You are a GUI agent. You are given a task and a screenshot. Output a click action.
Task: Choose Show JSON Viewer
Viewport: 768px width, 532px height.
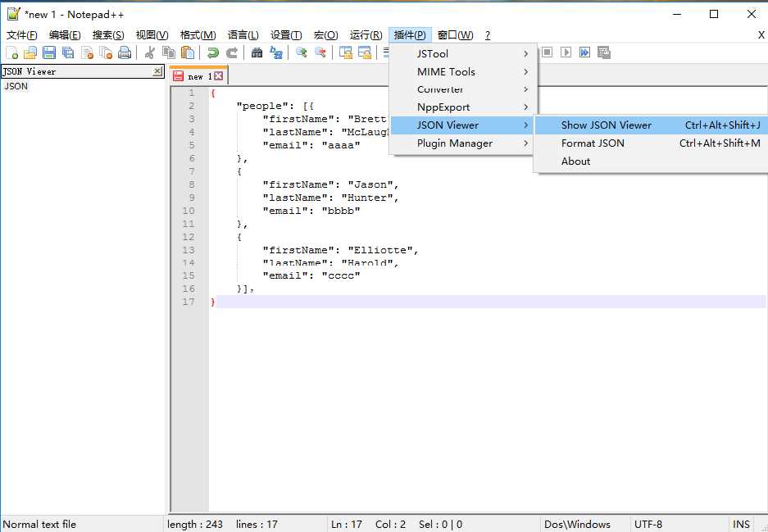(x=651, y=125)
